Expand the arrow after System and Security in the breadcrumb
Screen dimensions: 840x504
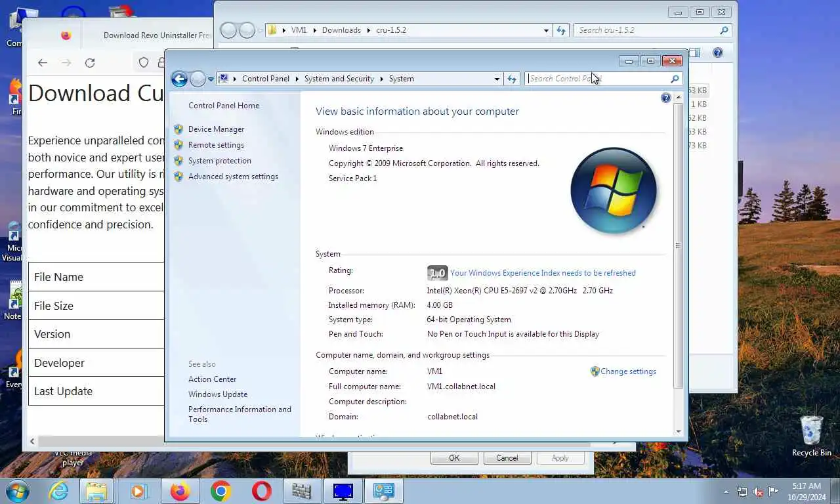click(381, 79)
